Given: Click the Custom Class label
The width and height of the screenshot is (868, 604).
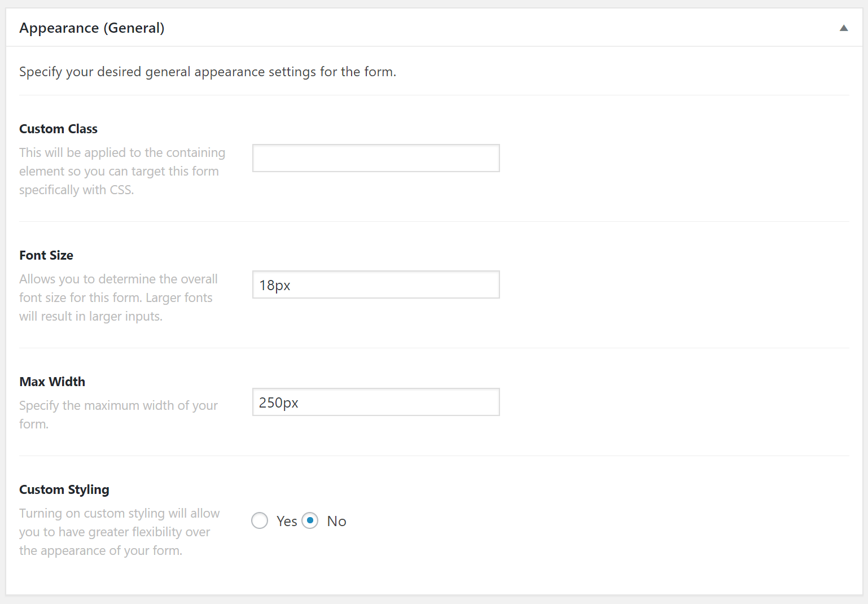Looking at the screenshot, I should pos(58,129).
